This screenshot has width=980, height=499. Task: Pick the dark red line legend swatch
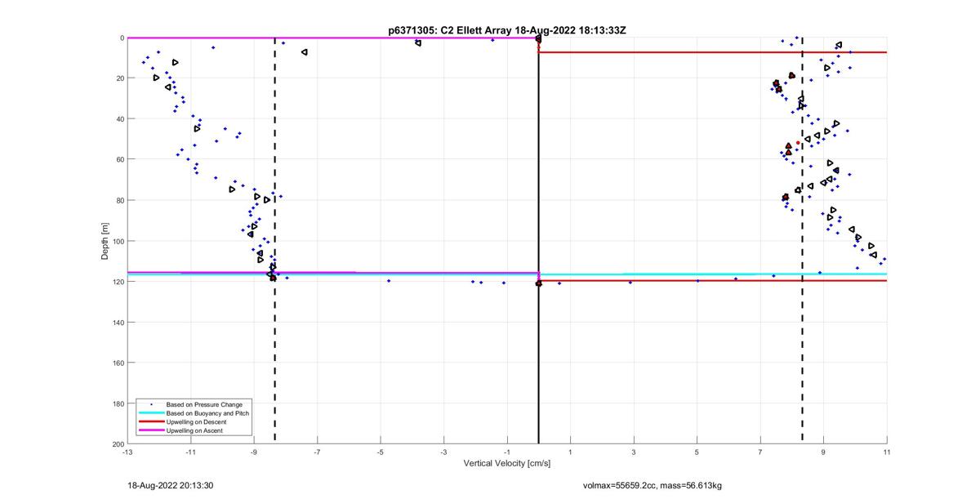click(x=151, y=422)
